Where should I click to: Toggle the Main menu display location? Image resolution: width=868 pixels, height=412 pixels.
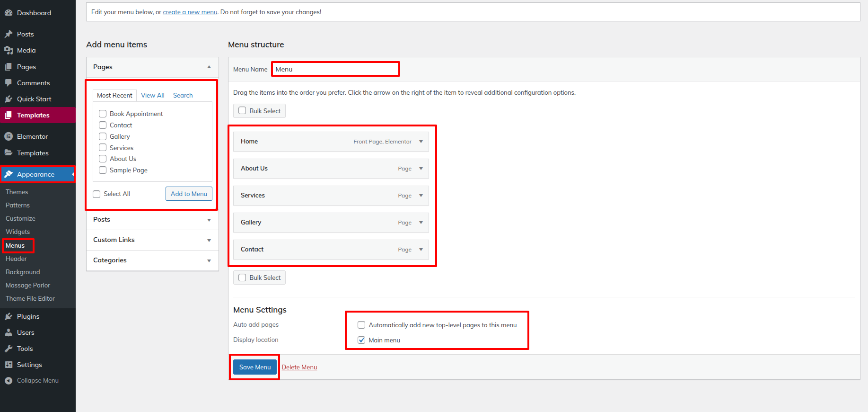click(x=361, y=340)
